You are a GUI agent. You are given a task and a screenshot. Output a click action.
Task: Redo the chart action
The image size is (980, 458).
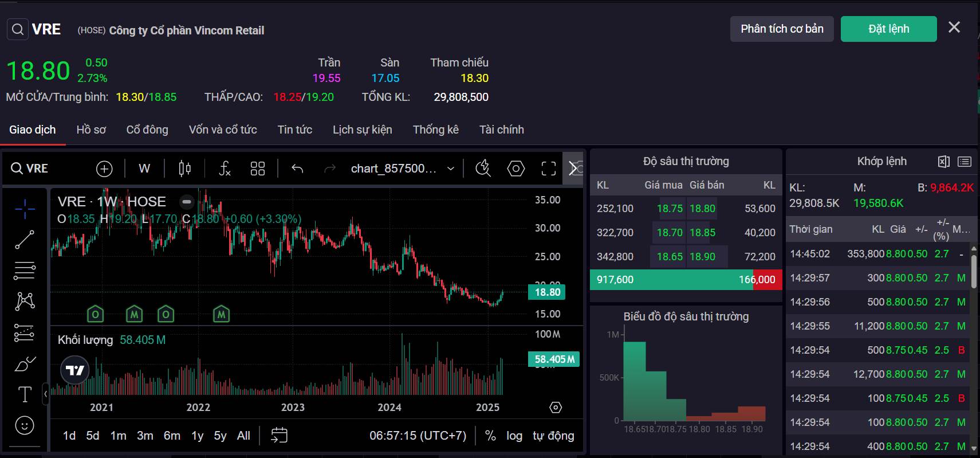point(330,169)
